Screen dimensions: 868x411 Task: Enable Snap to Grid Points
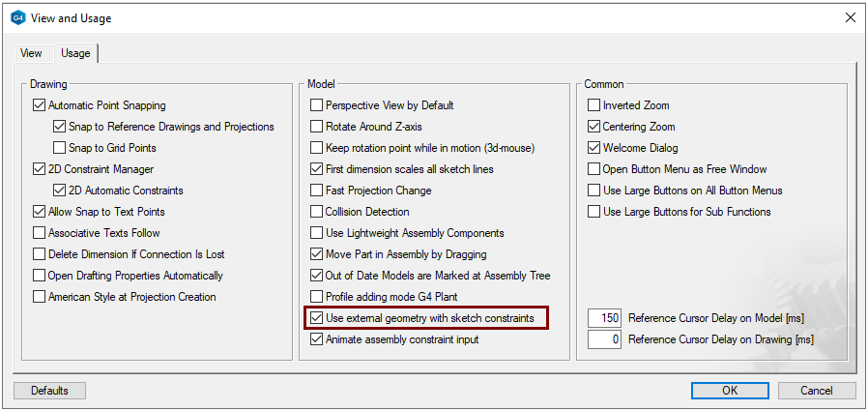pos(60,148)
